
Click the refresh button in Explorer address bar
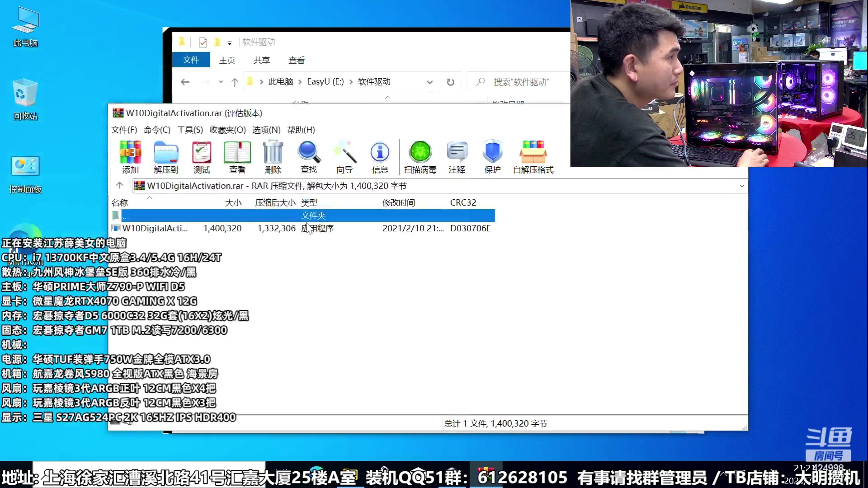click(450, 82)
